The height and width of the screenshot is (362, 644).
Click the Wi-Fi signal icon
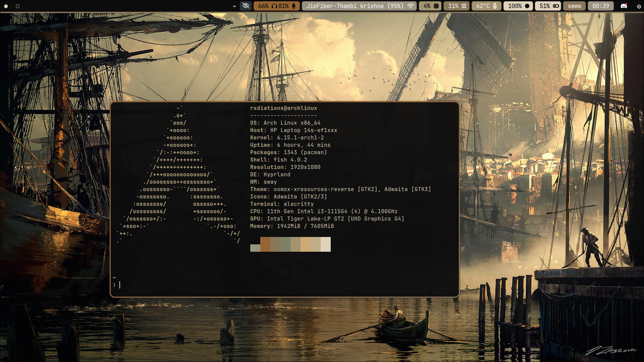click(410, 6)
